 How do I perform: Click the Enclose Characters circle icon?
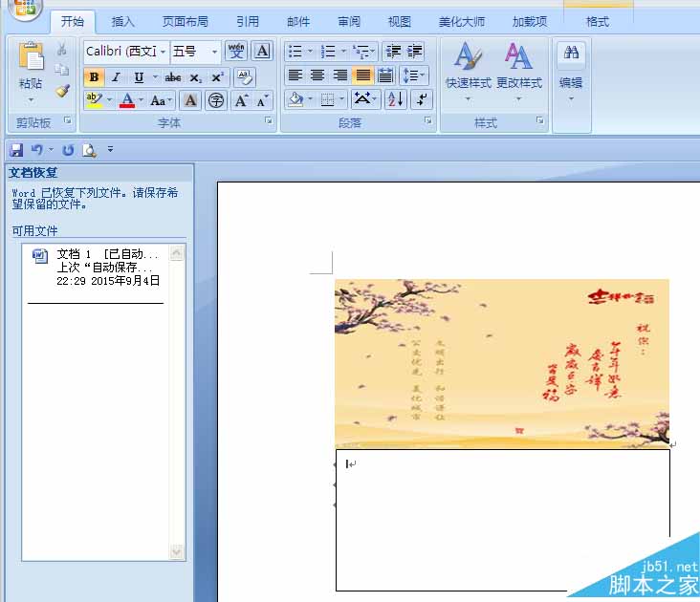click(216, 100)
